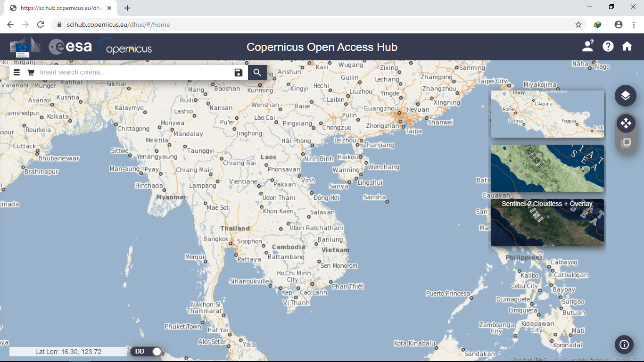Screen dimensions: 644x362
Task: Select the unlabeled light-green terrain layer thumbnail
Action: pyautogui.click(x=547, y=168)
